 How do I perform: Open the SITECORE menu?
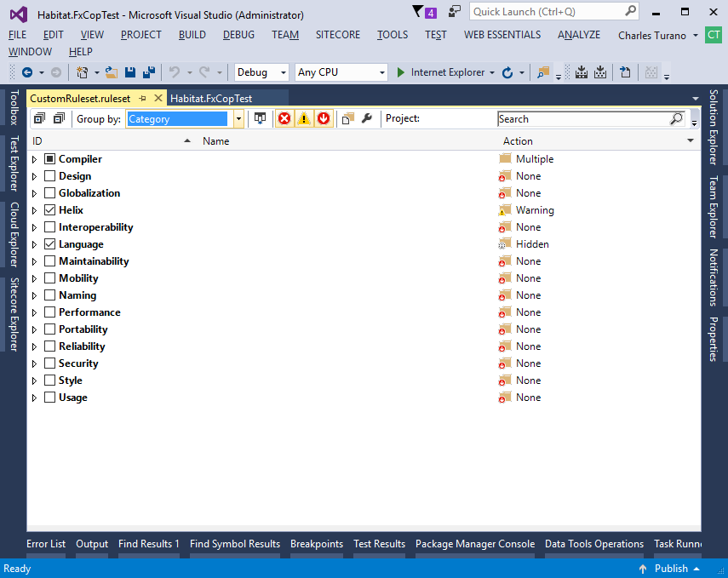(x=338, y=35)
